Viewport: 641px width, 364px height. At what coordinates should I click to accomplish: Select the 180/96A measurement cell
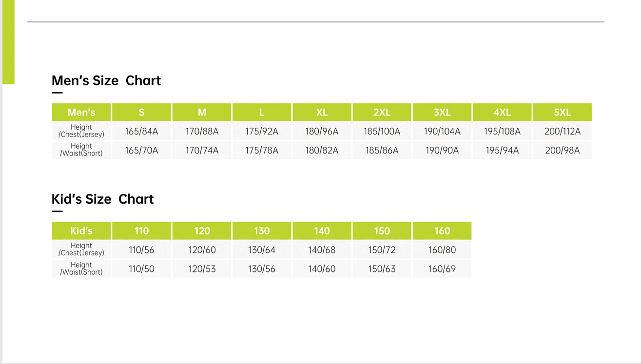point(322,132)
